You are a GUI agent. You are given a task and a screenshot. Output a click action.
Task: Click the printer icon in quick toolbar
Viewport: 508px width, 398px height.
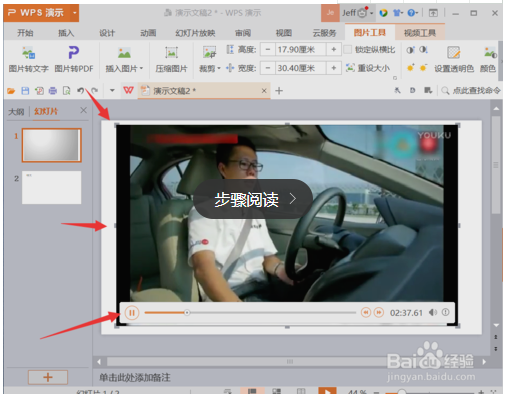pyautogui.click(x=53, y=91)
